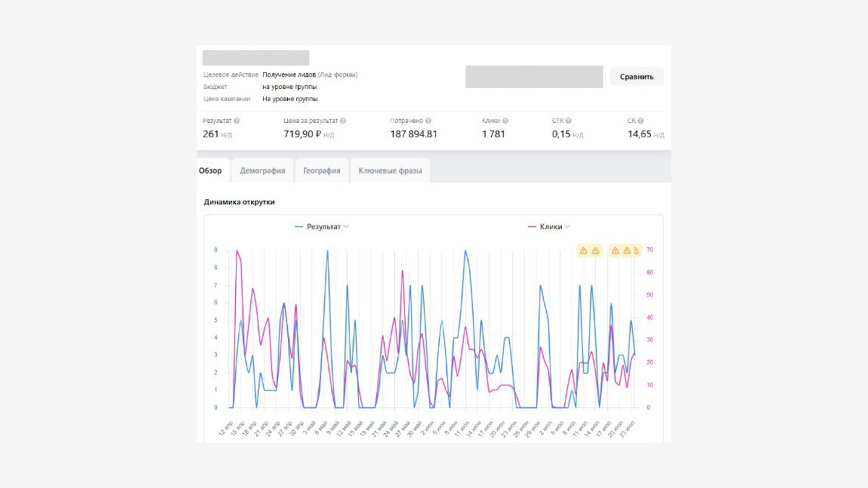
Task: Click help icon beside Цена за результат
Action: coord(343,121)
